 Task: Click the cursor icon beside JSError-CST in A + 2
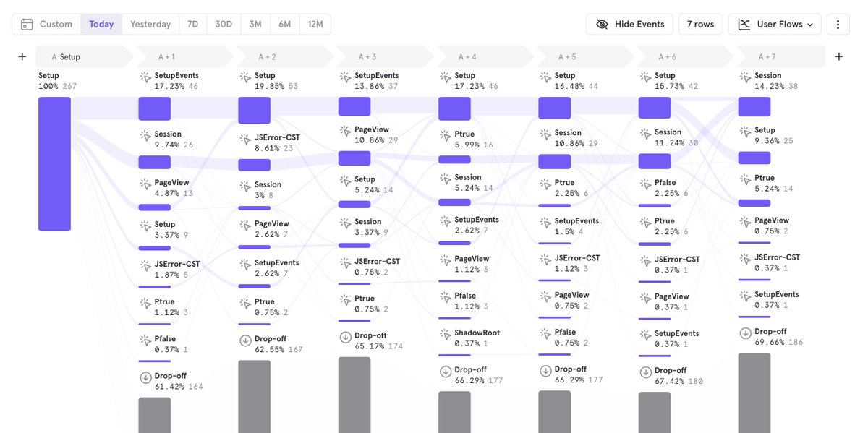tap(244, 138)
